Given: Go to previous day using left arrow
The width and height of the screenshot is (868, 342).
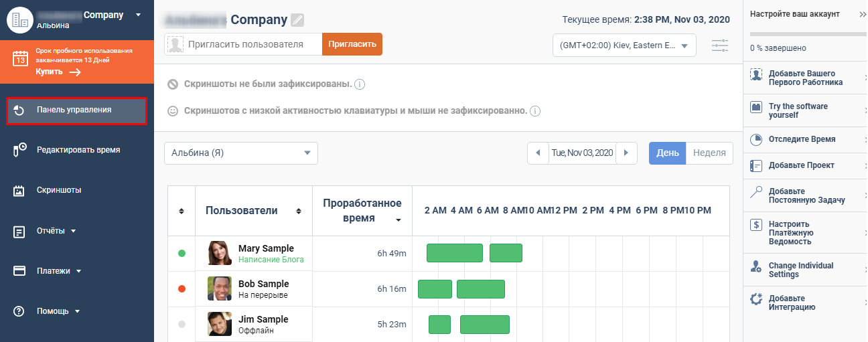Looking at the screenshot, I should click(537, 153).
